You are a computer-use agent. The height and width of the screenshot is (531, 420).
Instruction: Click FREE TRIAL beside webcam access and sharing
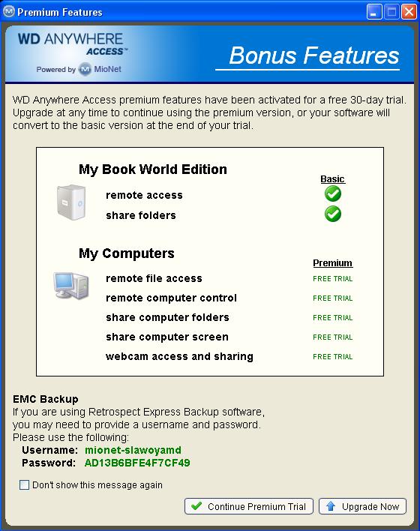(x=332, y=356)
